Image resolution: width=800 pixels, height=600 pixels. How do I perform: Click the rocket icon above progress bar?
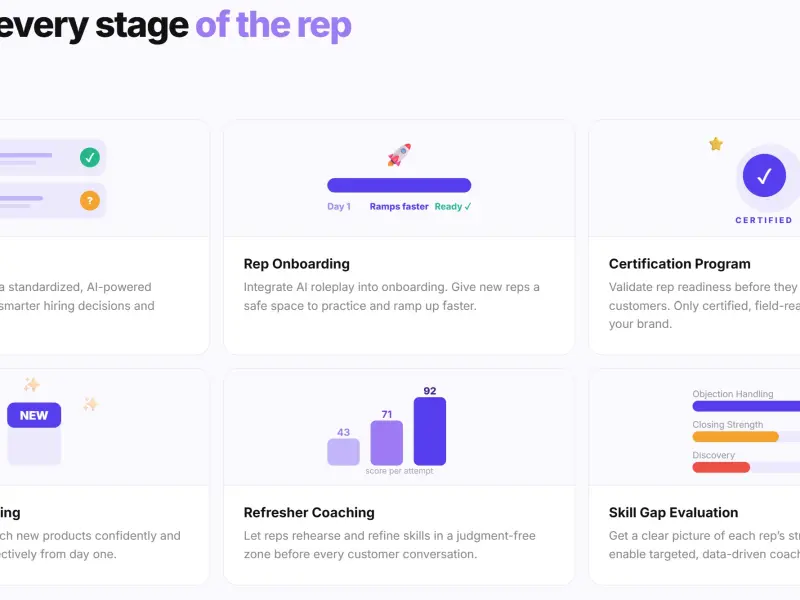click(x=399, y=155)
